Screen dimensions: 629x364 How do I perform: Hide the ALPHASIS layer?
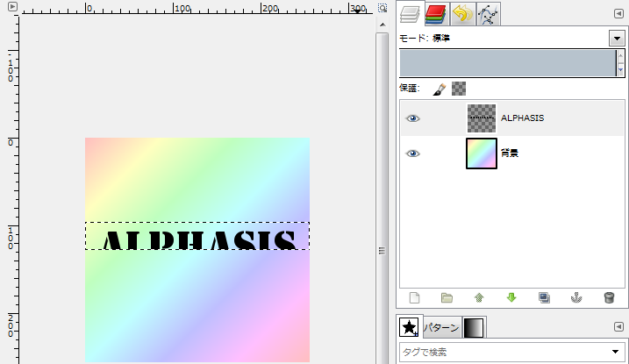coord(412,118)
